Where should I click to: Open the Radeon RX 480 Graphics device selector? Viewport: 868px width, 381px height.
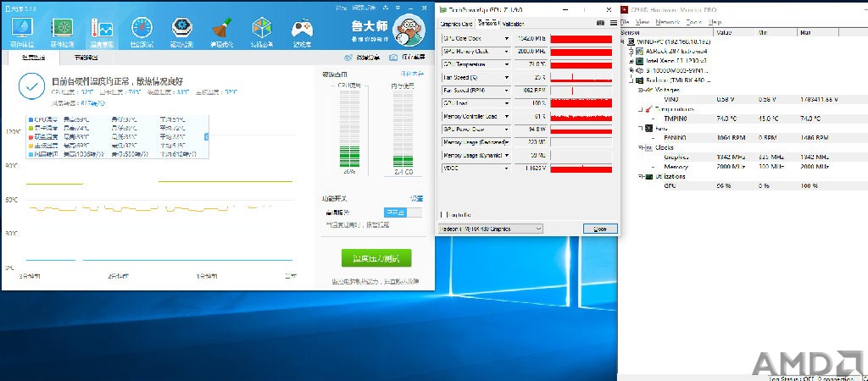coord(491,229)
